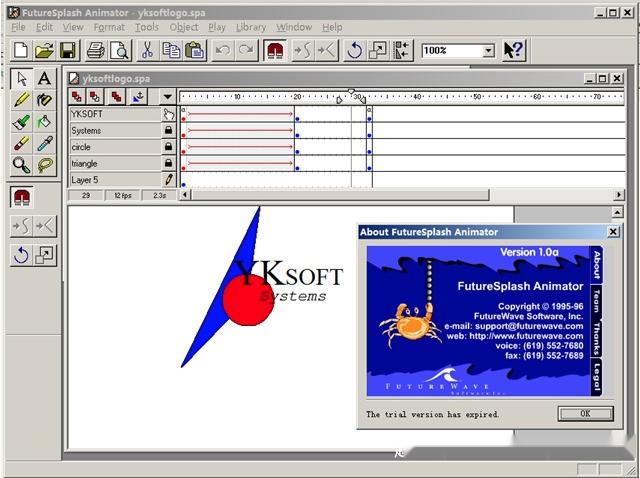Click the Layer 5 pencil mode icon
This screenshot has height=478, width=640.
(x=168, y=180)
